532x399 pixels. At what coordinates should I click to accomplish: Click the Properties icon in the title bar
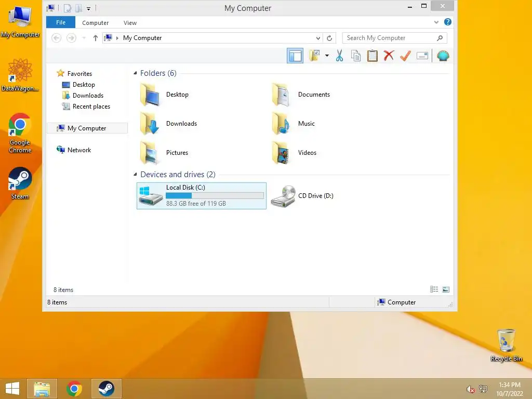68,8
